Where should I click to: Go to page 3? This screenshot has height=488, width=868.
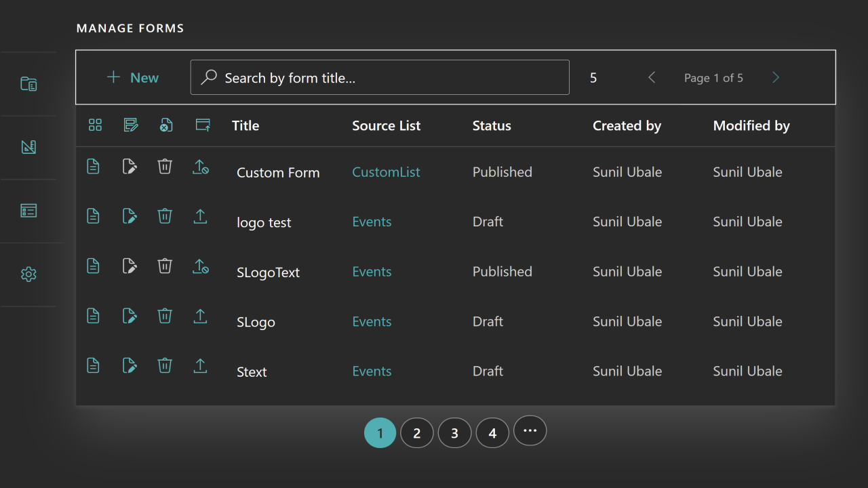(454, 432)
